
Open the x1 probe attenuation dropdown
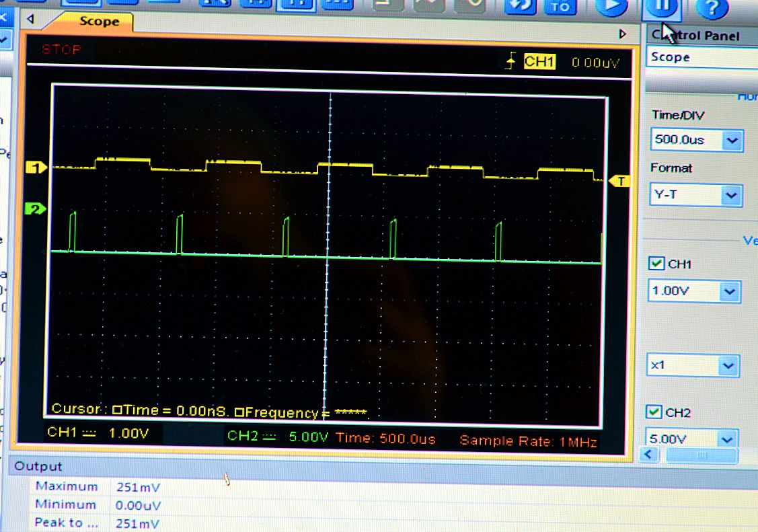728,366
